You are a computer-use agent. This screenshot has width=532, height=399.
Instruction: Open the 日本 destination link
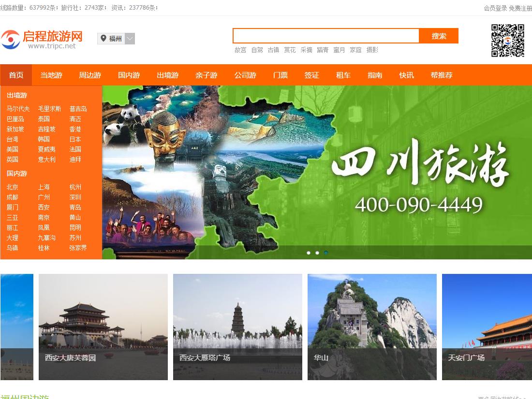coord(75,139)
